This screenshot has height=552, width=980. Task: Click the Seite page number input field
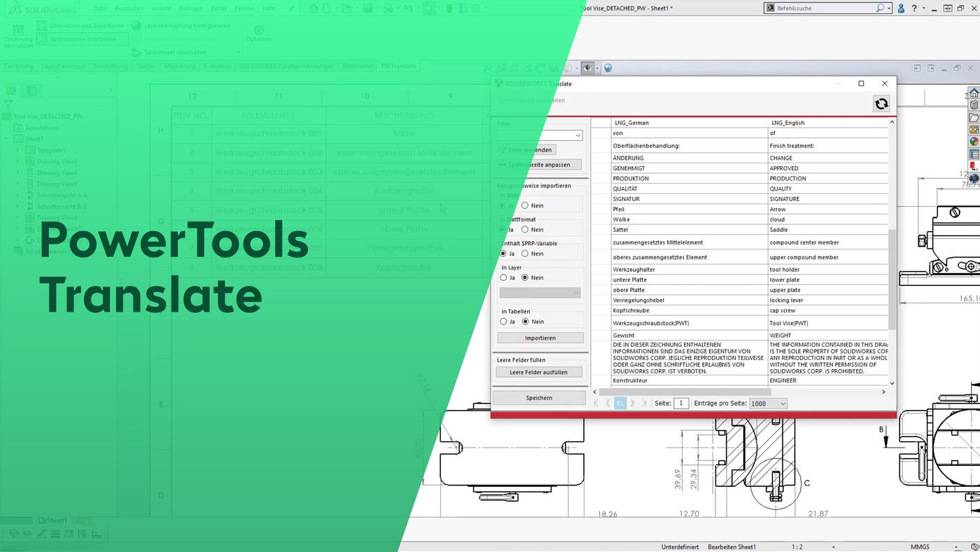(x=680, y=403)
